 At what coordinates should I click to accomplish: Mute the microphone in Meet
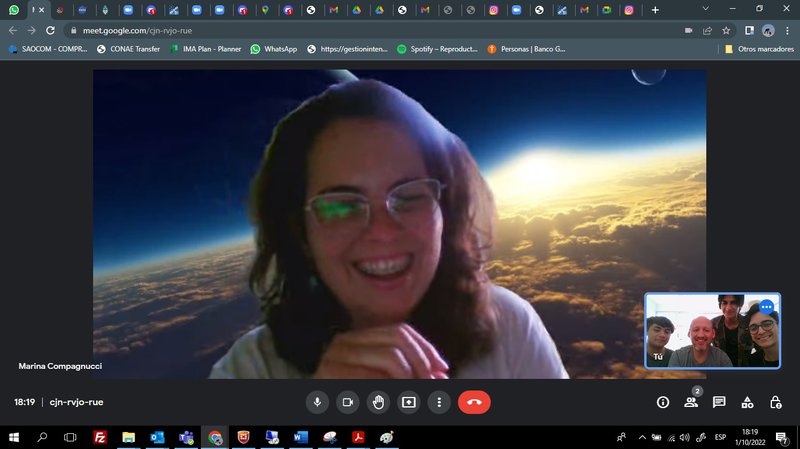point(317,402)
